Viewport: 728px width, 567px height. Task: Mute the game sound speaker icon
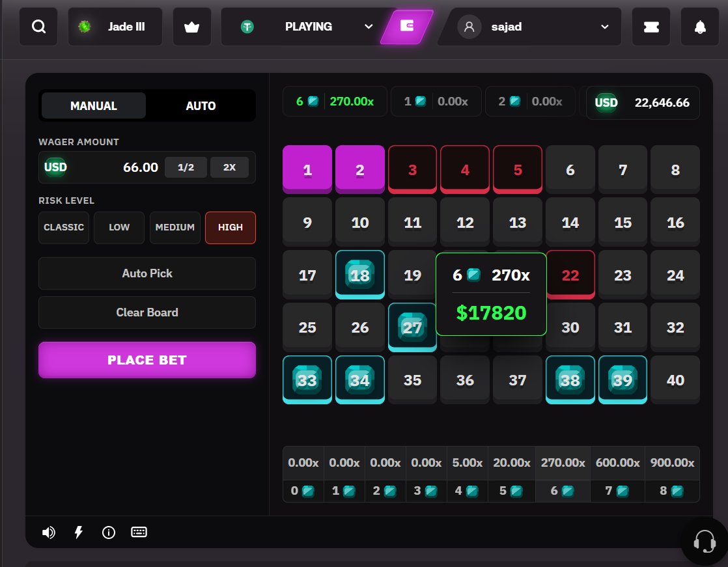49,532
